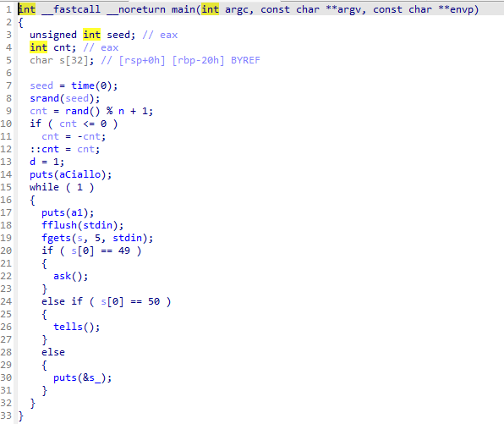
Task: Click the while keyword
Action: [x=44, y=187]
